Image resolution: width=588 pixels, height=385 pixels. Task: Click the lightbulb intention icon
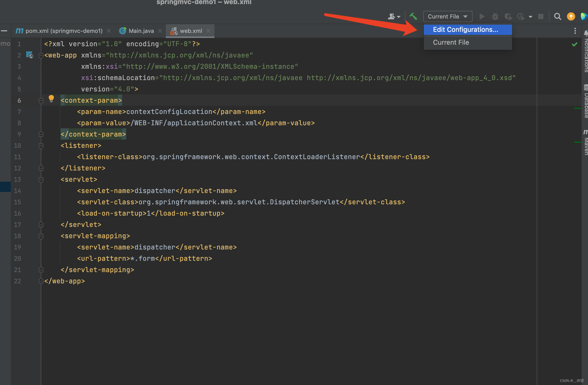51,98
